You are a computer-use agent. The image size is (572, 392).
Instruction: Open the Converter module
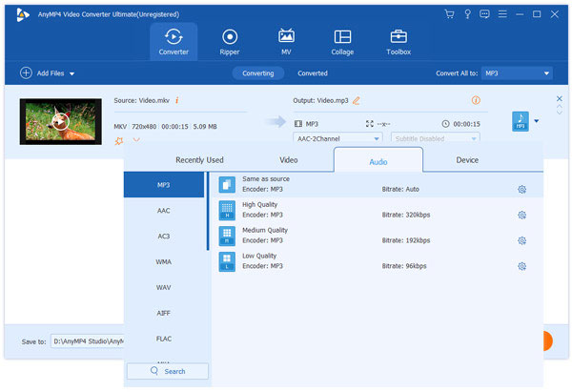tap(174, 42)
